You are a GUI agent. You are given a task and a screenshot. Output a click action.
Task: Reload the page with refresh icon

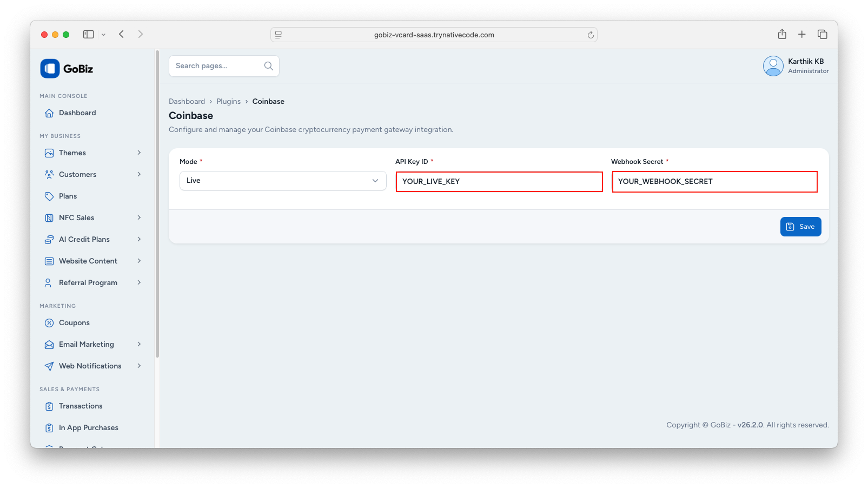(591, 35)
